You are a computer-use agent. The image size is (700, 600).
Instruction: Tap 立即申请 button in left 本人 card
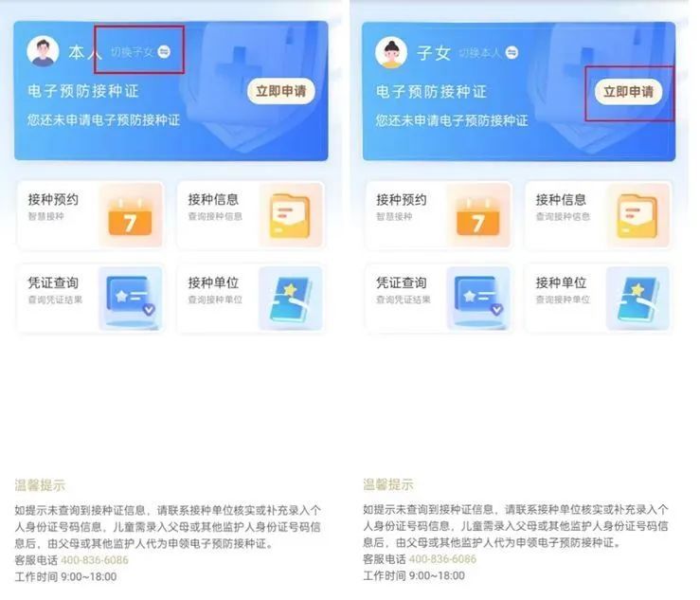point(280,92)
